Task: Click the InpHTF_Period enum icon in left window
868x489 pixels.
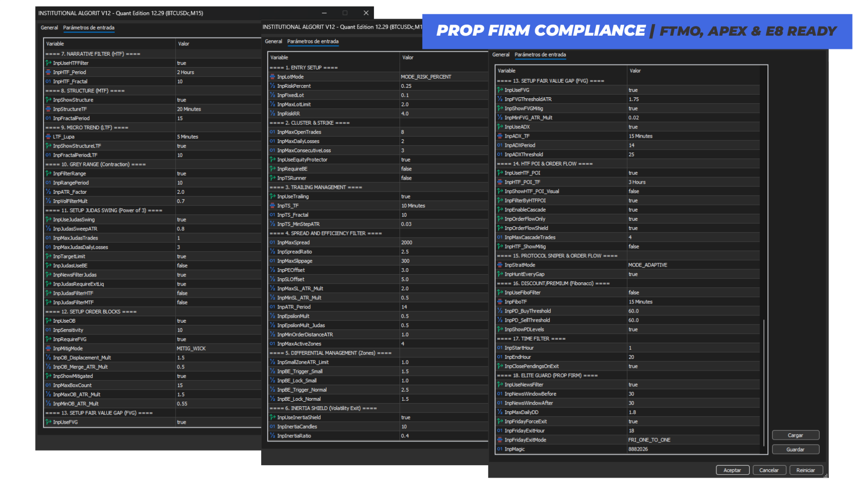Action: pos(48,72)
